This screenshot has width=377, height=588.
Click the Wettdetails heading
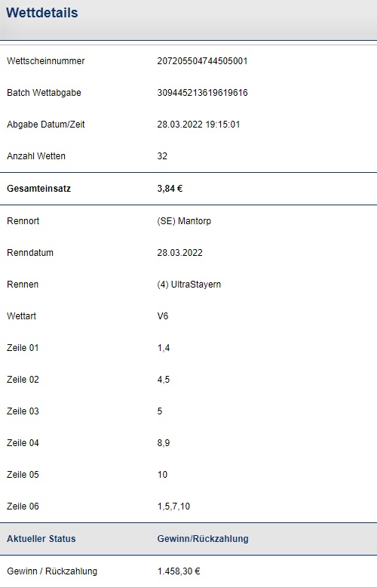pyautogui.click(x=42, y=13)
